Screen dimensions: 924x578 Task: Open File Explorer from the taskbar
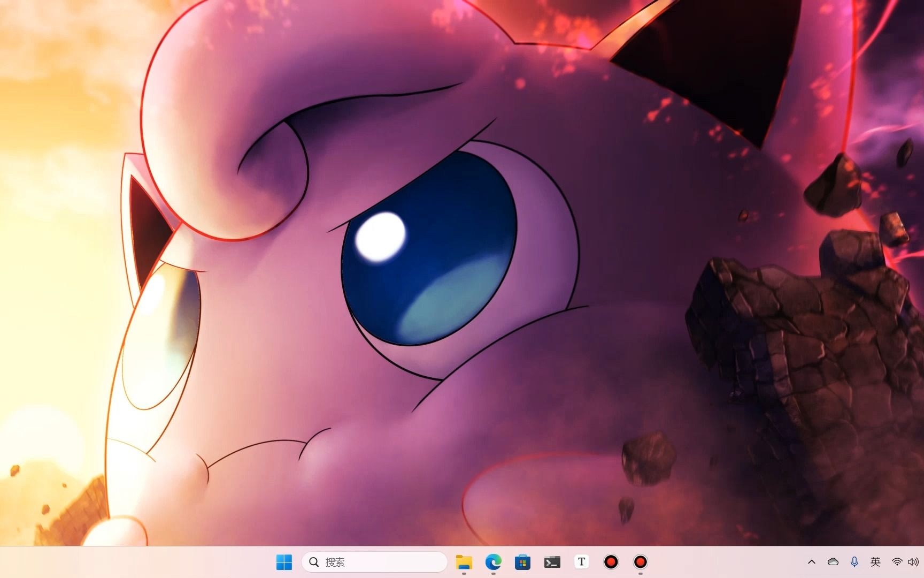(x=464, y=562)
